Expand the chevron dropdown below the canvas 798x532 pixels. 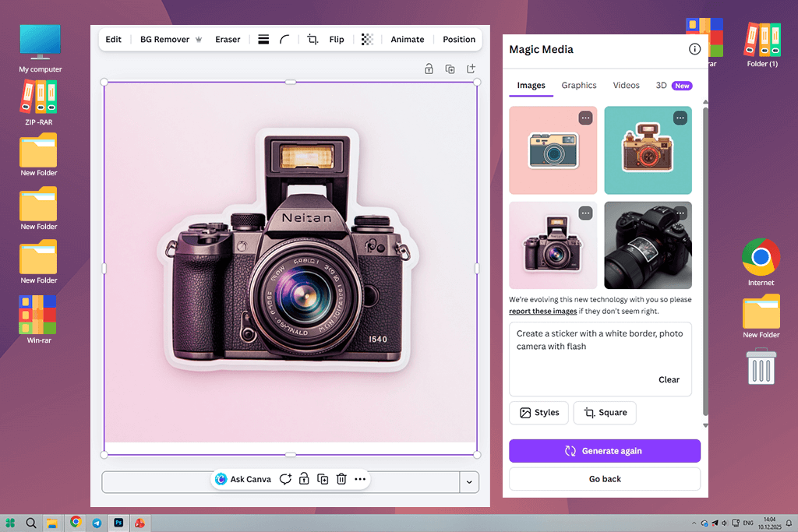(469, 482)
